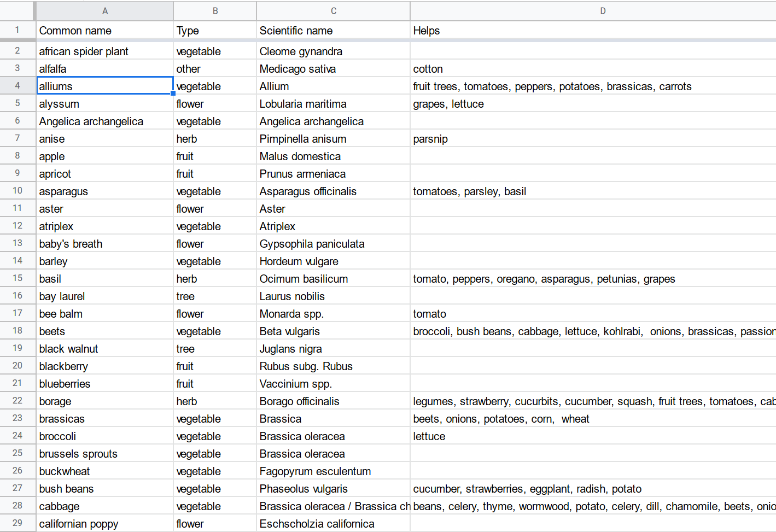The height and width of the screenshot is (532, 776).
Task: Select the 'Ocimum basilicum' cell
Action: coord(332,279)
